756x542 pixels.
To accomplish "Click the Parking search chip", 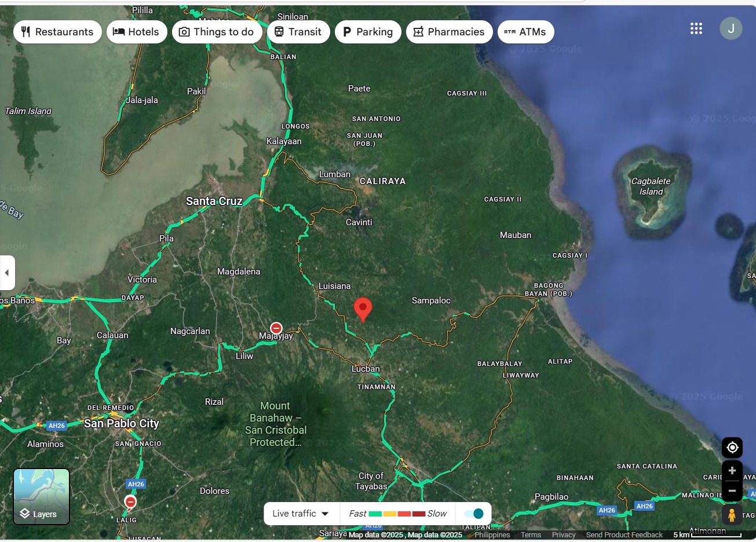I will pyautogui.click(x=368, y=31).
